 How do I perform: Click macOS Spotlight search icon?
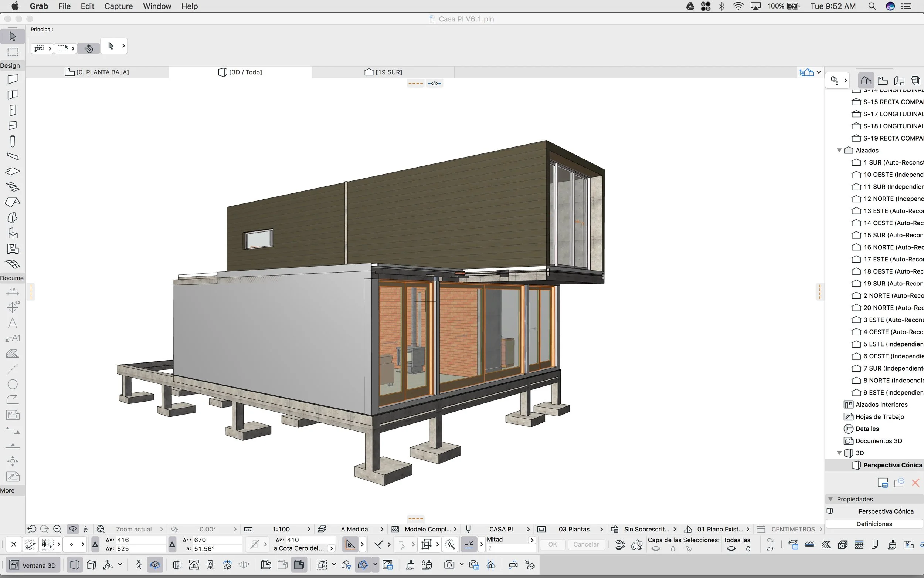click(872, 6)
